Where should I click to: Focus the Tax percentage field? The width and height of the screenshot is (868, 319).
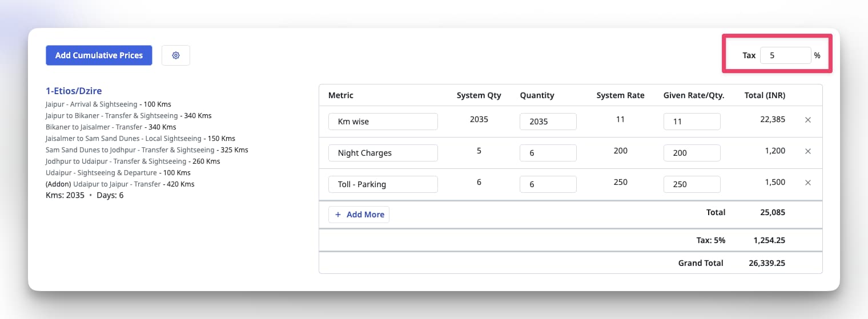coord(785,55)
